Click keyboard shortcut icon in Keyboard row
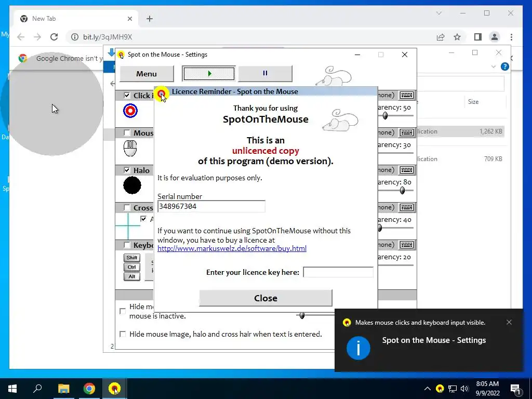This screenshot has height=399, width=532. tap(406, 245)
